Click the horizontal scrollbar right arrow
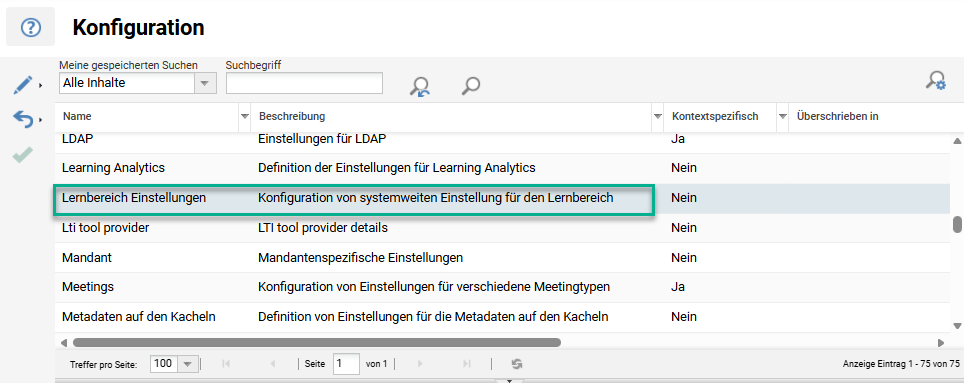Screen dimensions: 964x383 (941, 342)
